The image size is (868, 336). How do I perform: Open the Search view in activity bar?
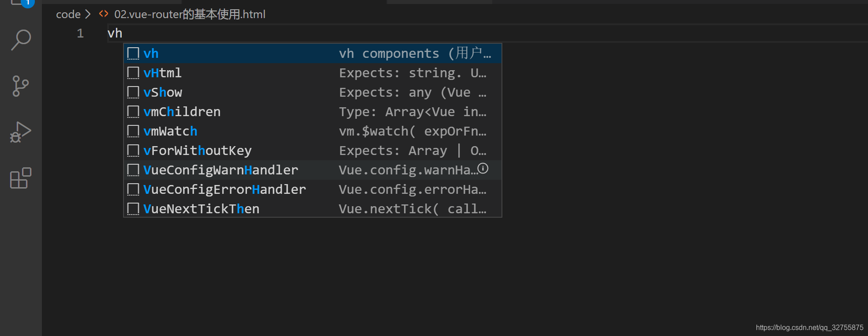[21, 40]
